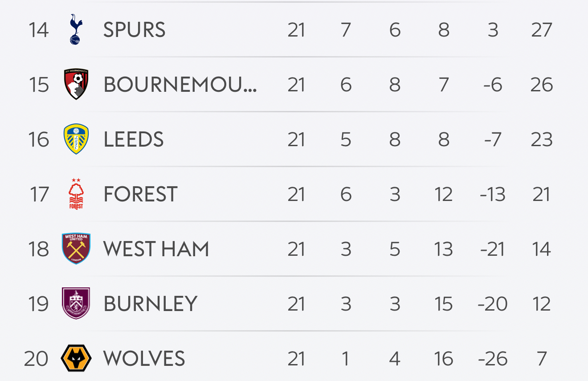Viewport: 588px width, 381px height.
Task: Click the Bournemouth club crest
Action: [76, 84]
